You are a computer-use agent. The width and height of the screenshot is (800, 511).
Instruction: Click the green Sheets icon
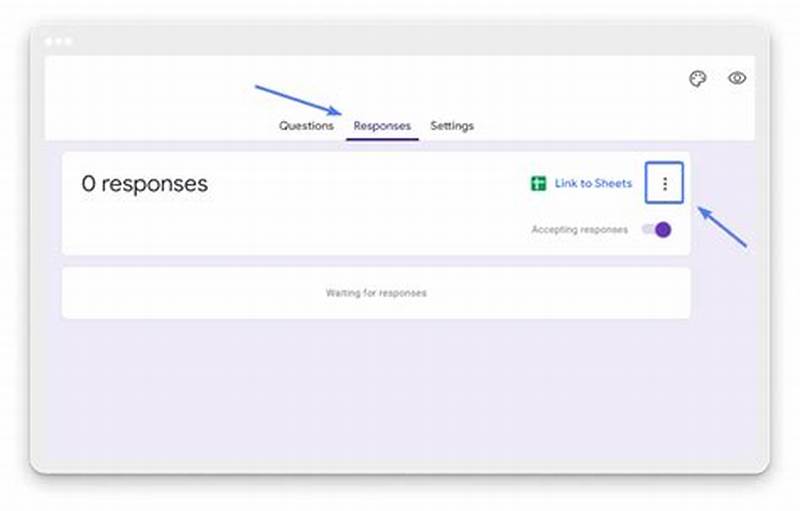point(538,183)
